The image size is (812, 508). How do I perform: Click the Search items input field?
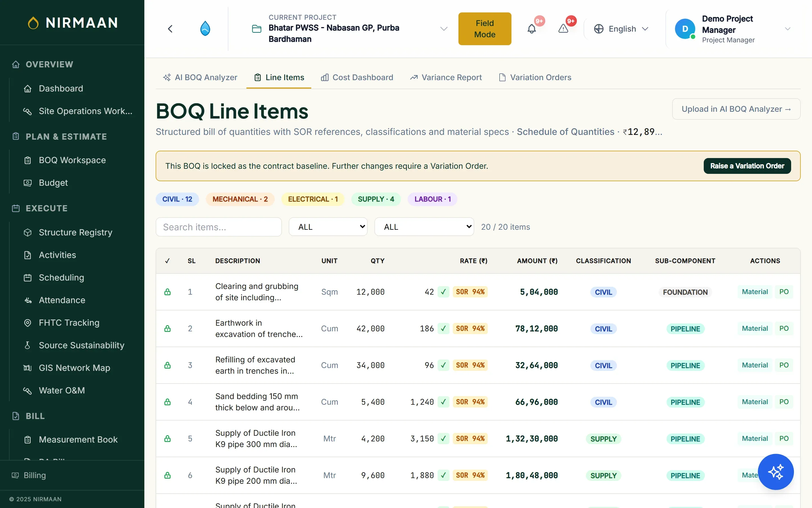tap(219, 227)
